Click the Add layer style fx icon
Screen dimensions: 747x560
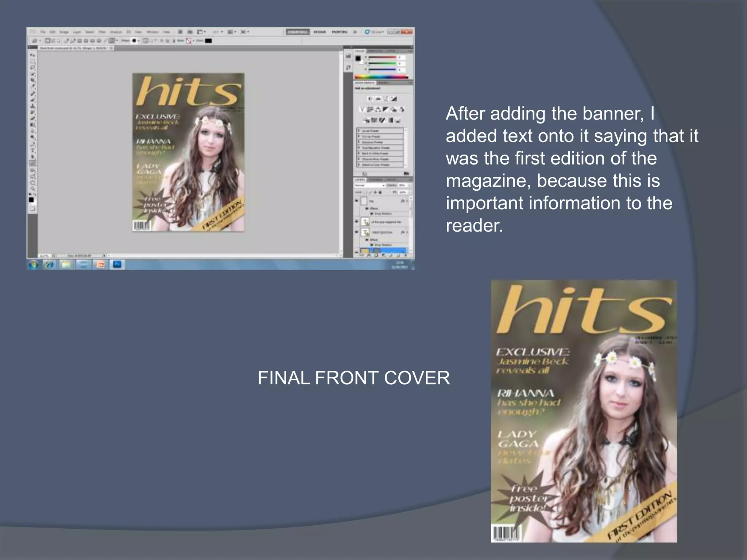pyautogui.click(x=369, y=255)
